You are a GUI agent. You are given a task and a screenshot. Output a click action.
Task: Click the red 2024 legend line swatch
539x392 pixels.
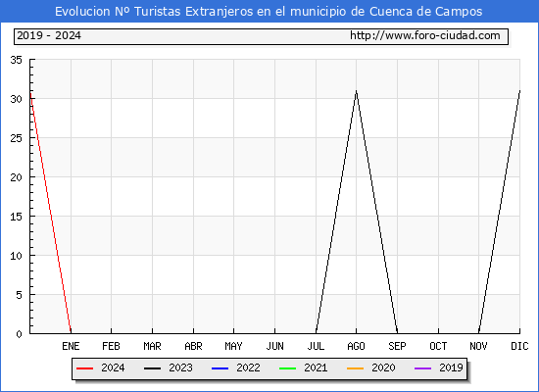click(x=85, y=368)
